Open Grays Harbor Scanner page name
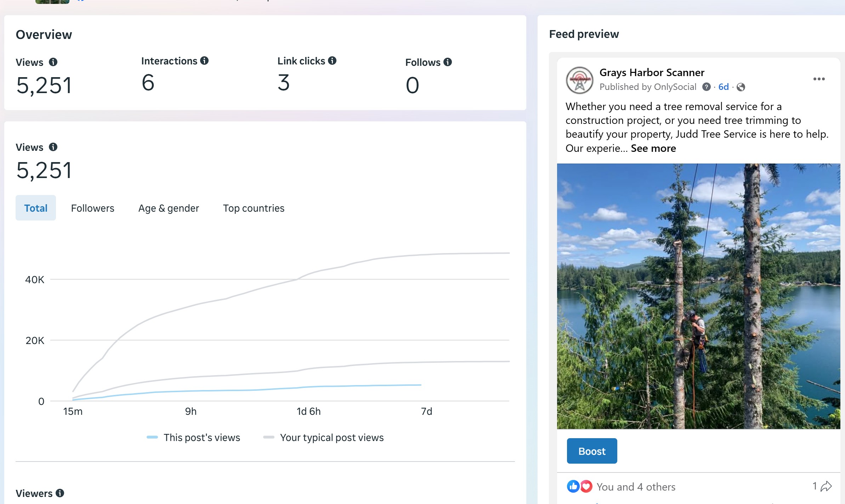Screen dimensions: 845x504 click(x=652, y=73)
